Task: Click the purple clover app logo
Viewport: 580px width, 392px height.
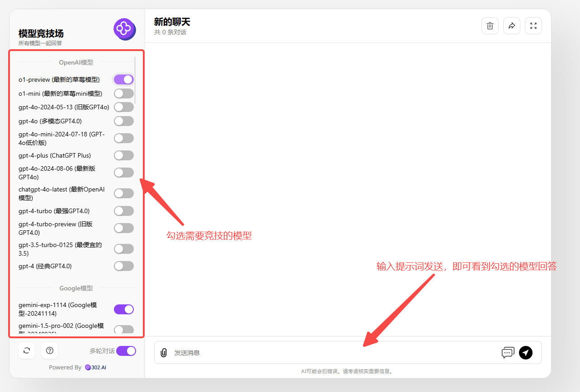Action: tap(125, 29)
